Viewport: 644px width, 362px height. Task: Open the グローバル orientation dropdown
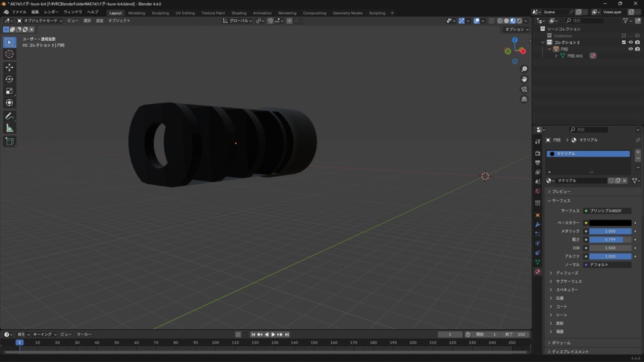click(x=237, y=21)
